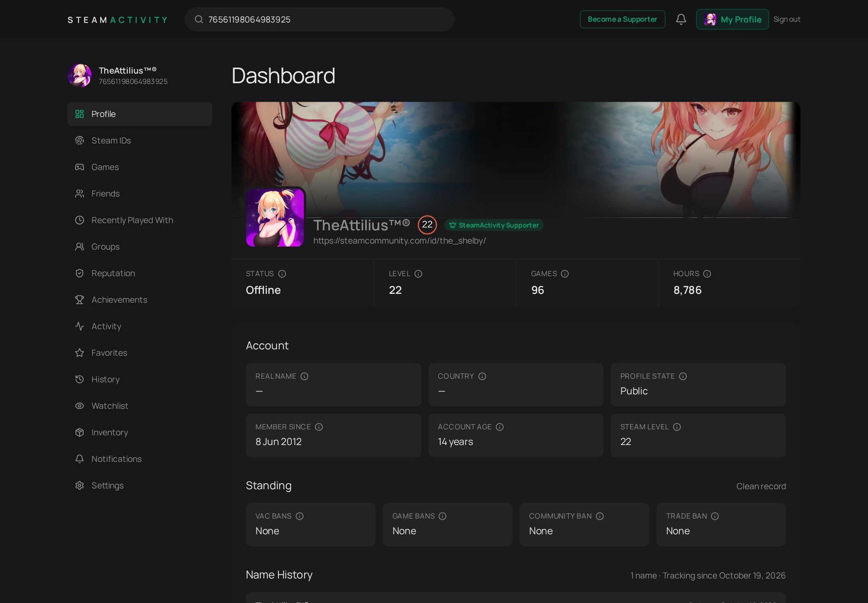View the Reputation page
This screenshot has height=603, width=868.
tap(139, 273)
